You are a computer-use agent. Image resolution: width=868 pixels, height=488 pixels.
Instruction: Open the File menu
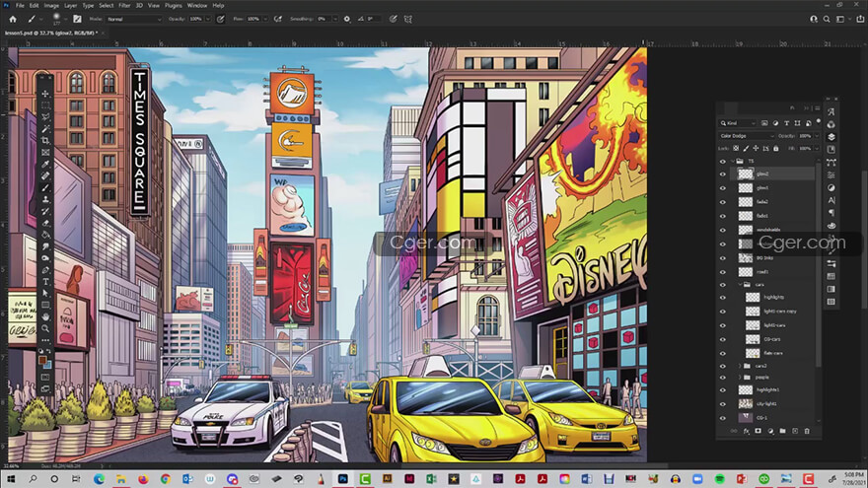20,6
